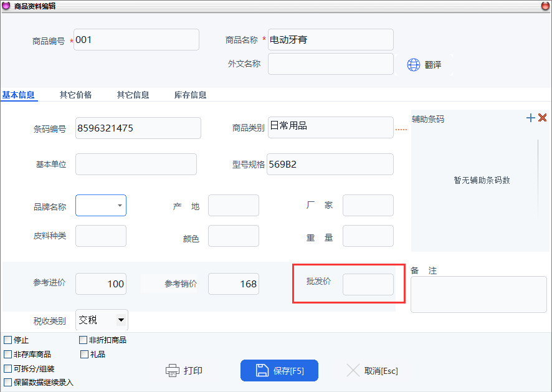The height and width of the screenshot is (392, 552).
Task: Click the 重量 input field
Action: [x=368, y=236]
